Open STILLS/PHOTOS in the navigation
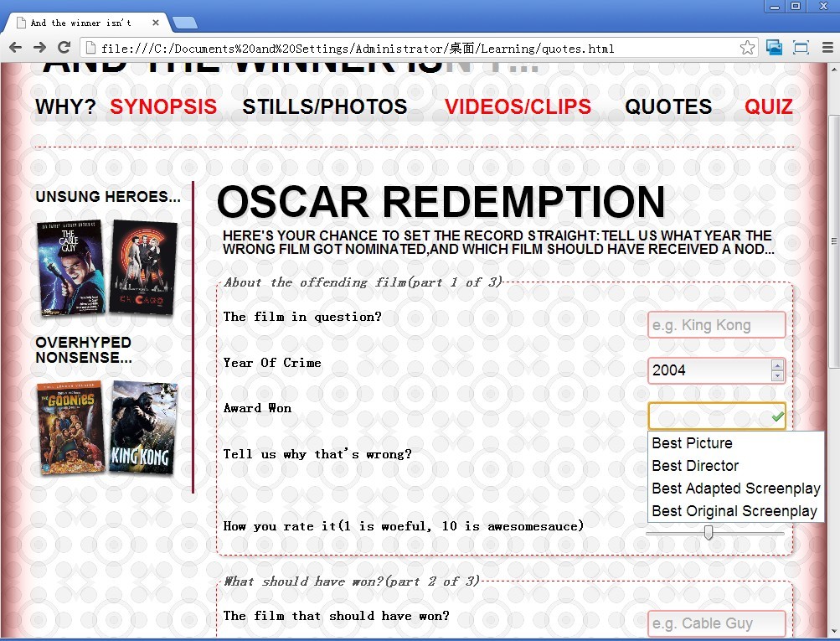 coord(325,106)
